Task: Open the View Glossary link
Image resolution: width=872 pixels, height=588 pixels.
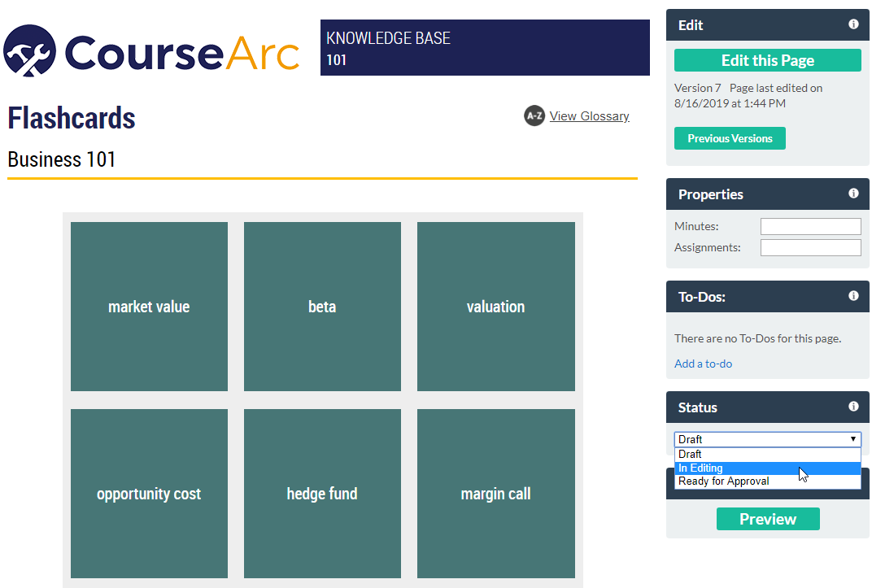Action: click(x=590, y=116)
